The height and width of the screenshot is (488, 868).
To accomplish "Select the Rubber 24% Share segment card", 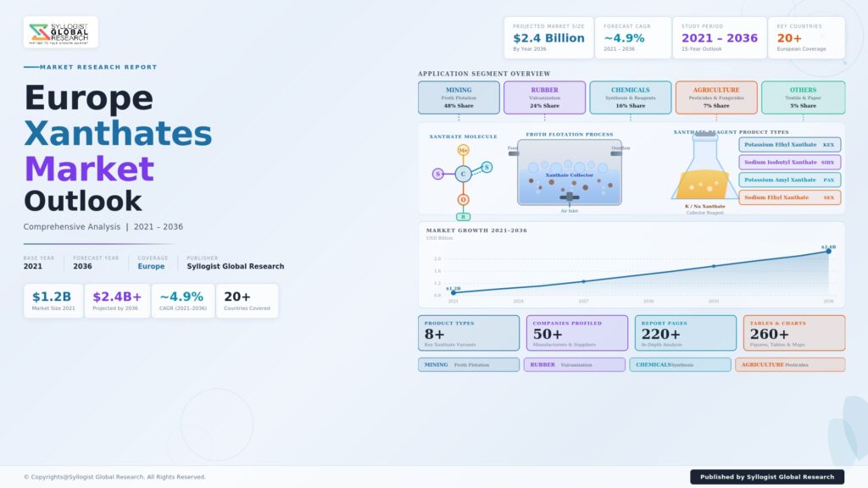I will click(544, 97).
